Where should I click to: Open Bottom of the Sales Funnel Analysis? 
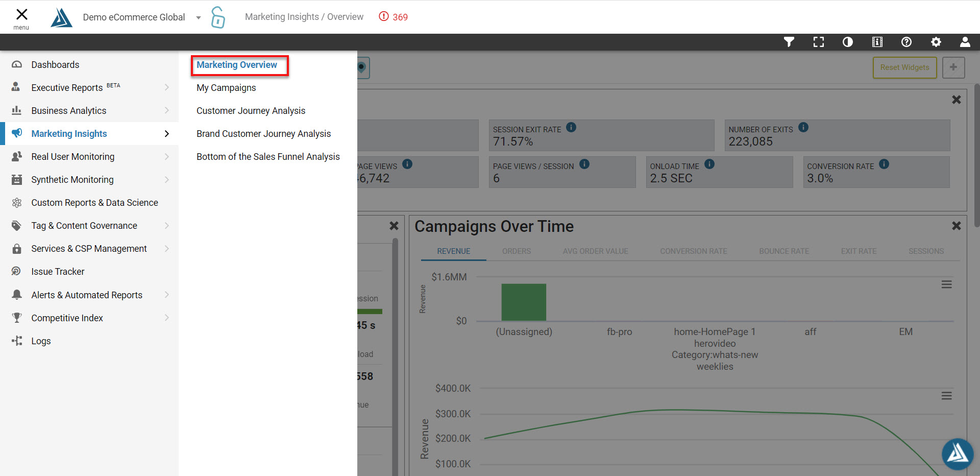click(268, 157)
